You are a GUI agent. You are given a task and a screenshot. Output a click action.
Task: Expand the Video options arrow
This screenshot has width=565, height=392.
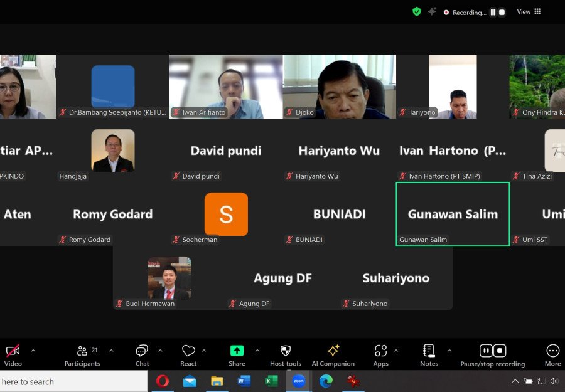click(33, 350)
